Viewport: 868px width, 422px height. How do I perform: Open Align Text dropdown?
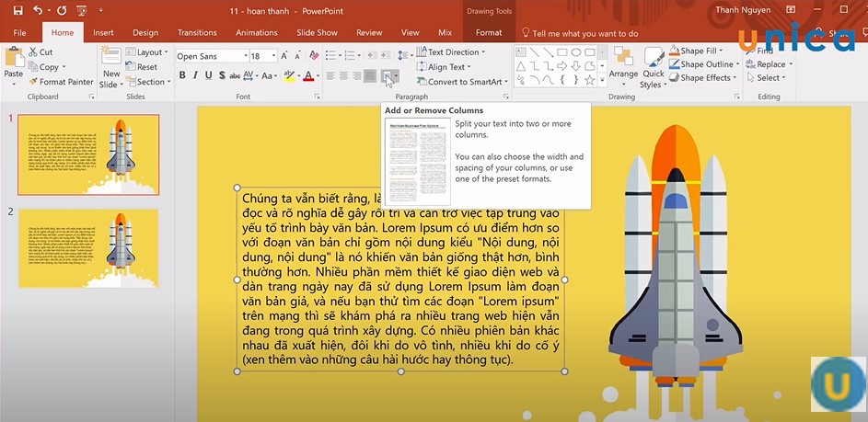(x=444, y=67)
